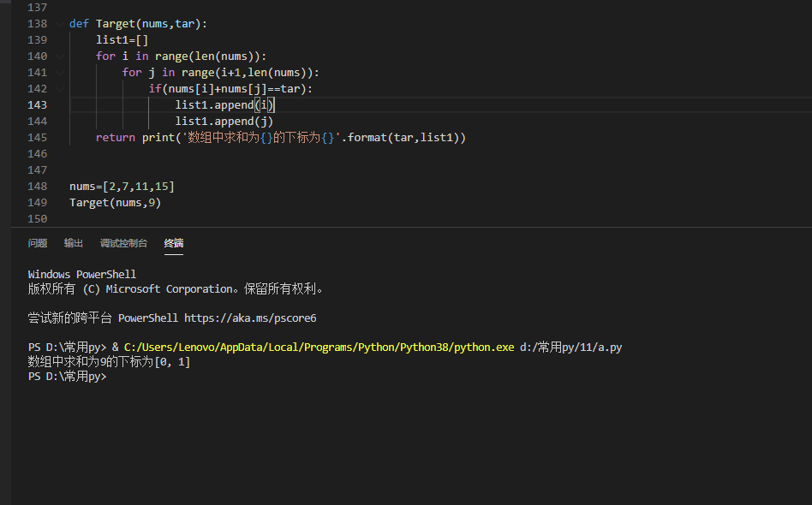Switch to the 调试控制台 tab
Viewport: 812px width, 505px height.
point(123,243)
